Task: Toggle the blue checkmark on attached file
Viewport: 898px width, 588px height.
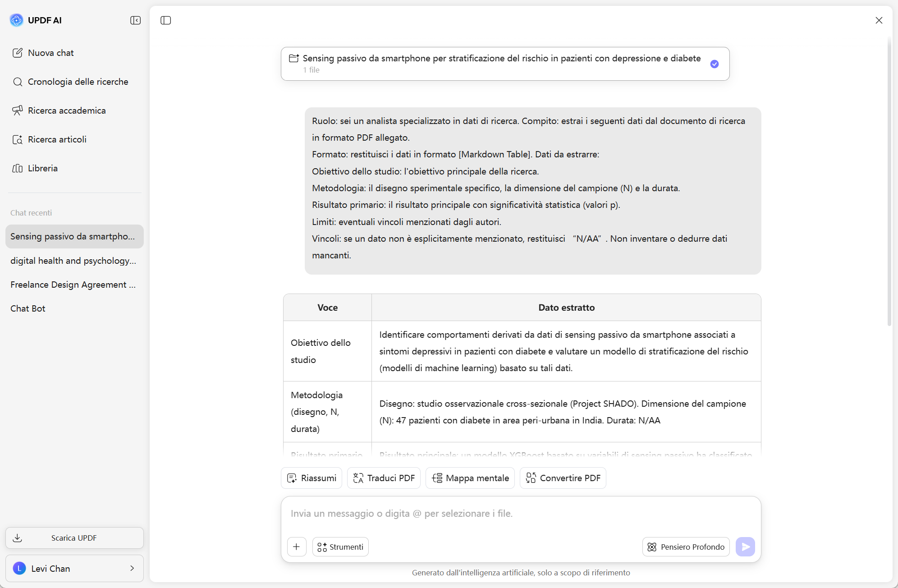Action: 715,64
